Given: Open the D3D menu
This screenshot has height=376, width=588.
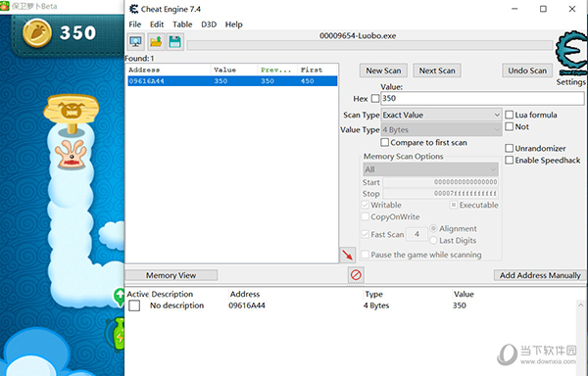Looking at the screenshot, I should click(x=209, y=24).
